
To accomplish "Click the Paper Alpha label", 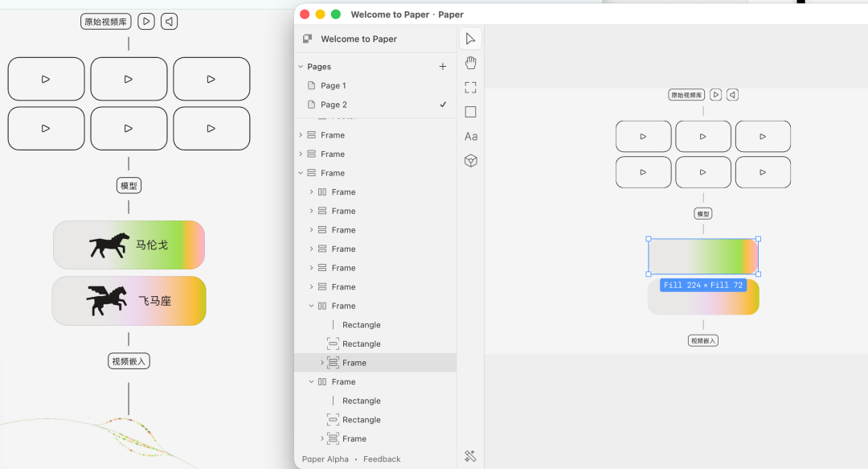I will (325, 459).
